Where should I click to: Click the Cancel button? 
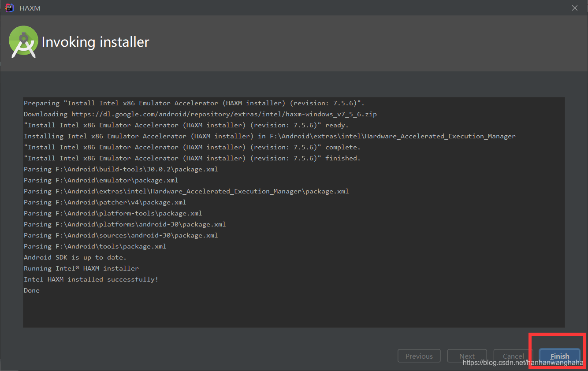pyautogui.click(x=513, y=356)
